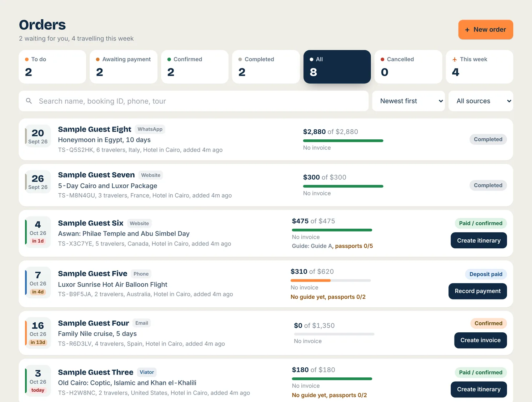
Task: Click the search name, booking ID field
Action: 194,101
